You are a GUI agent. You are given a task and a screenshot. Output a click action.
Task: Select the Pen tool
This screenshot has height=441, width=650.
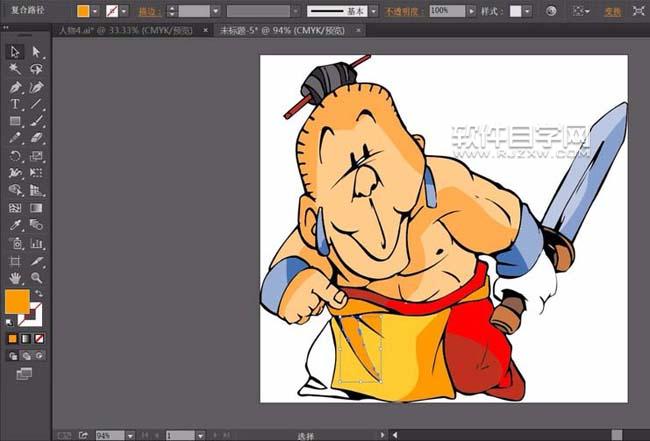[x=15, y=87]
